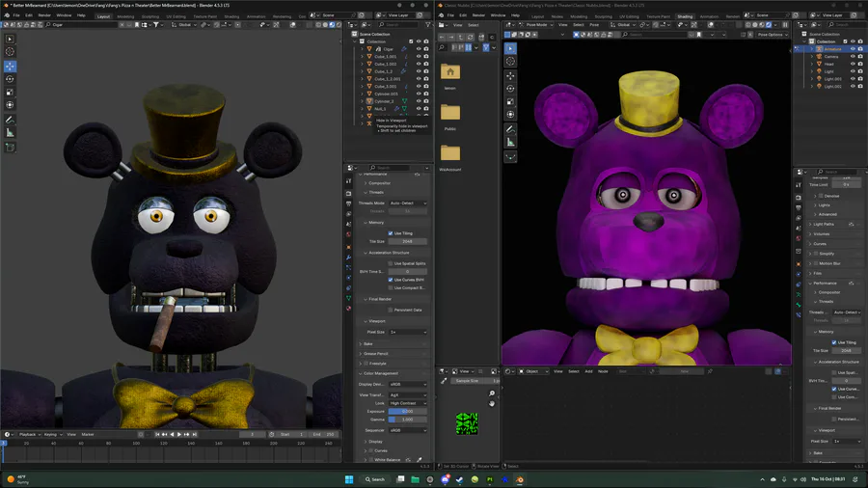
Task: Open Blender from the taskbar
Action: [x=519, y=479]
